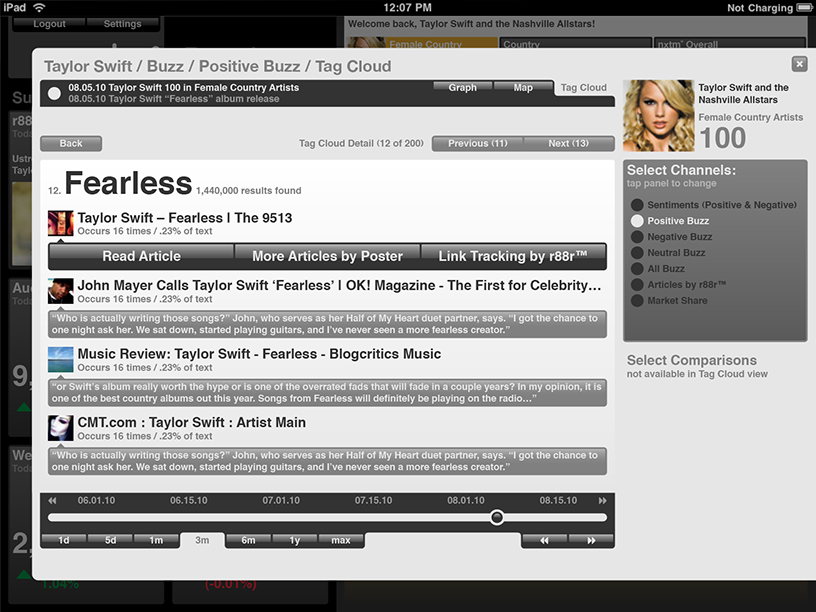Open Taylor Swift – Fearless | The 9513 title
This screenshot has height=612, width=816.
[185, 218]
